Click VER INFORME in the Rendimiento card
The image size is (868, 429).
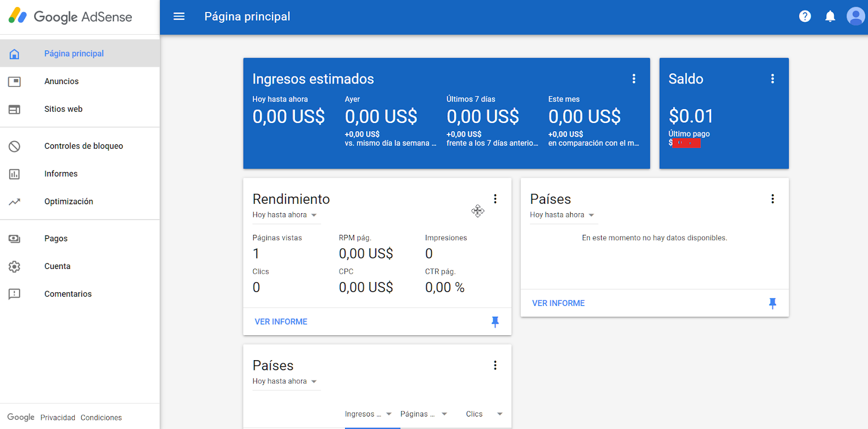click(x=281, y=322)
